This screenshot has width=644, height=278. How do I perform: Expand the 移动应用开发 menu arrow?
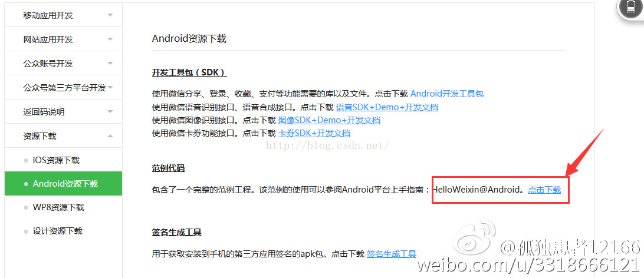(110, 15)
